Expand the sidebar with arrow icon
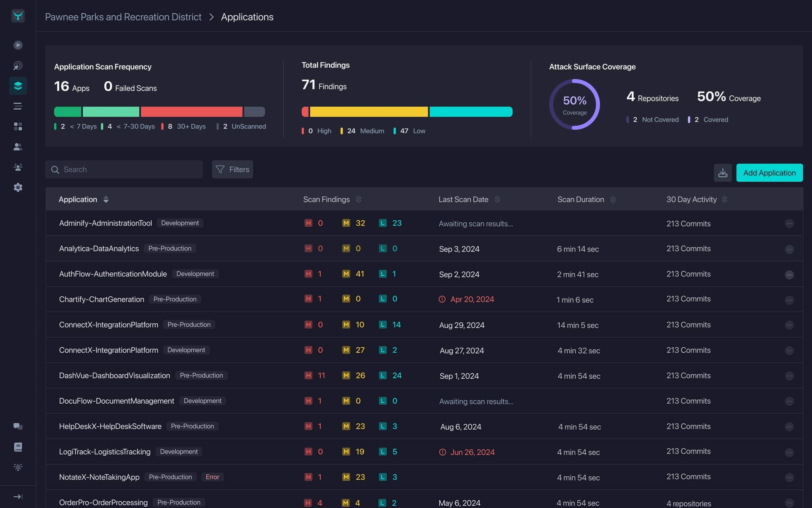 (x=18, y=497)
